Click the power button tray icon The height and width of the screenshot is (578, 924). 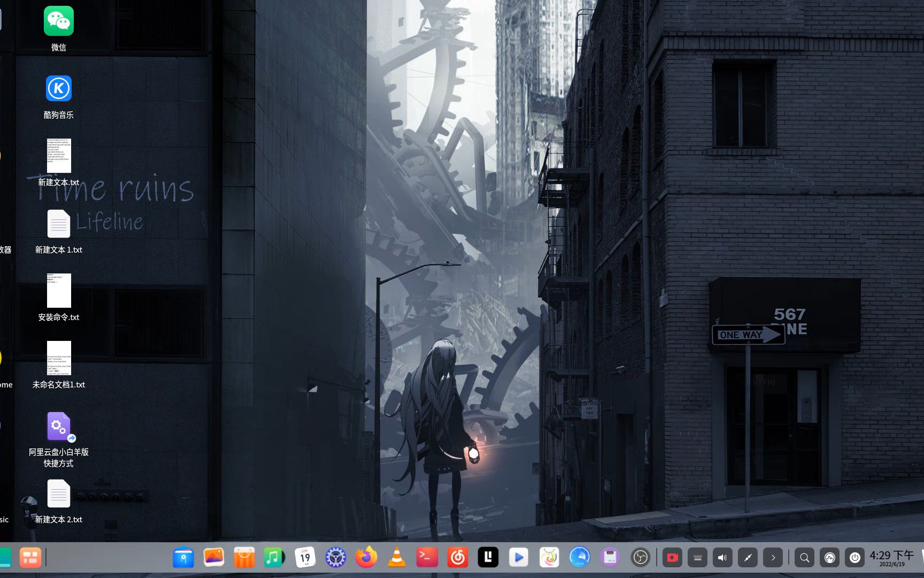(855, 558)
